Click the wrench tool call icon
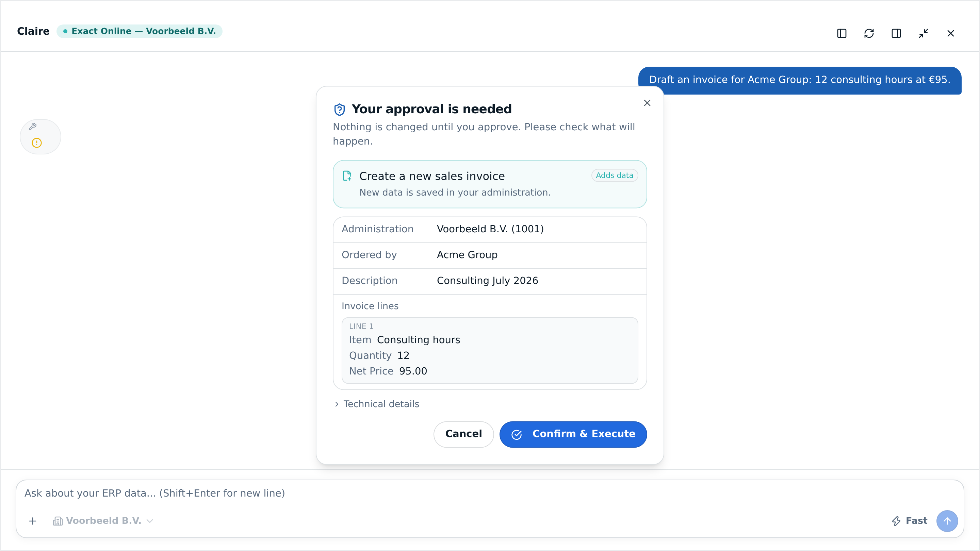This screenshot has height=551, width=980. coord(33,127)
